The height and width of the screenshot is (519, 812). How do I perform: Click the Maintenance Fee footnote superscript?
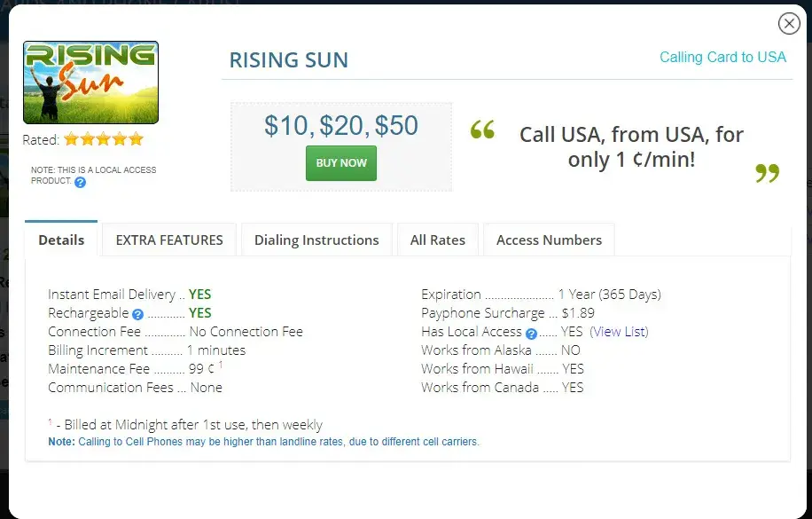click(221, 365)
